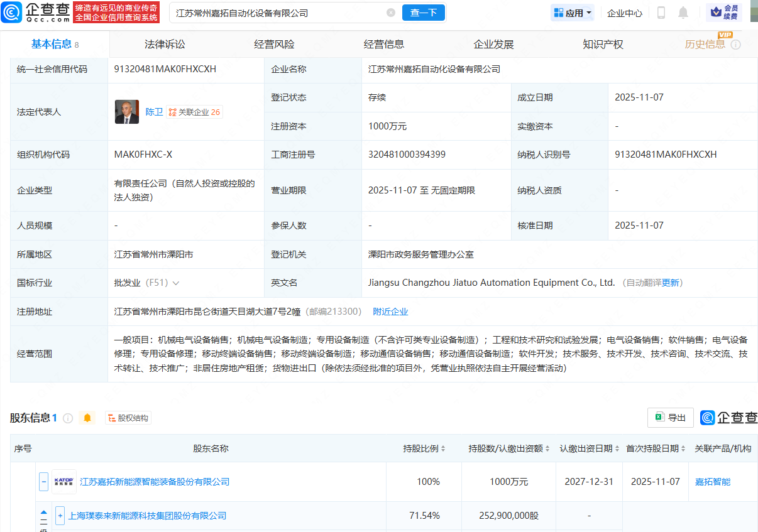Viewport: 758px width, 532px height.
Task: Click the 查一下 search button
Action: coord(423,12)
